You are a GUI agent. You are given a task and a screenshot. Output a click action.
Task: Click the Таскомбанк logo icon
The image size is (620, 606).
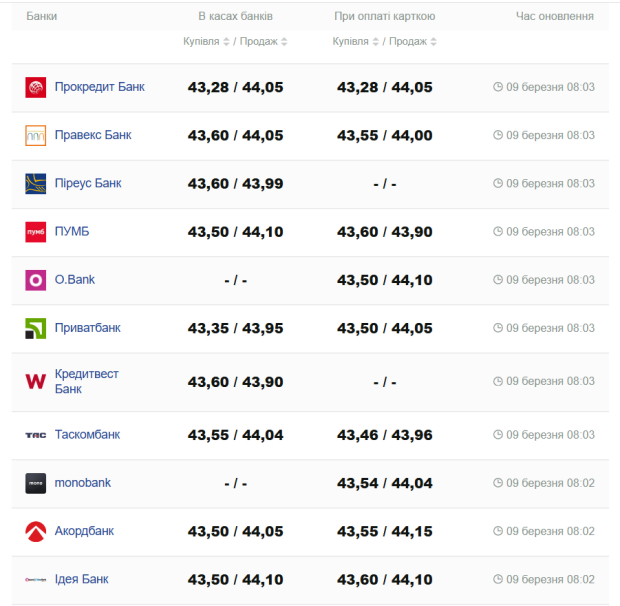(36, 435)
